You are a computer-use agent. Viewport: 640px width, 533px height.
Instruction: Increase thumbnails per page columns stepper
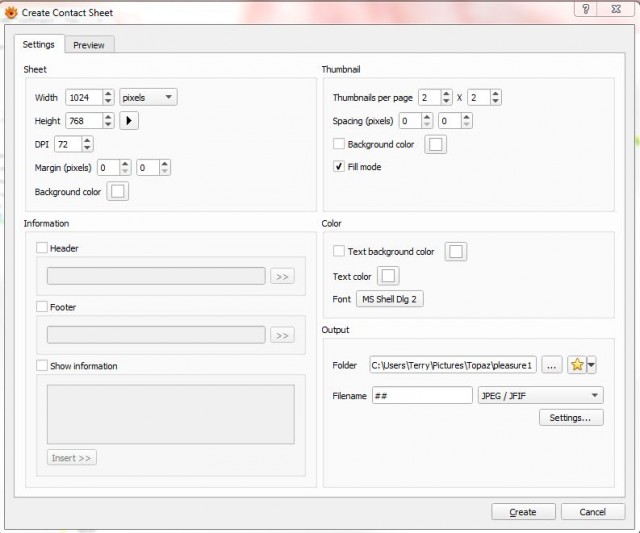446,94
